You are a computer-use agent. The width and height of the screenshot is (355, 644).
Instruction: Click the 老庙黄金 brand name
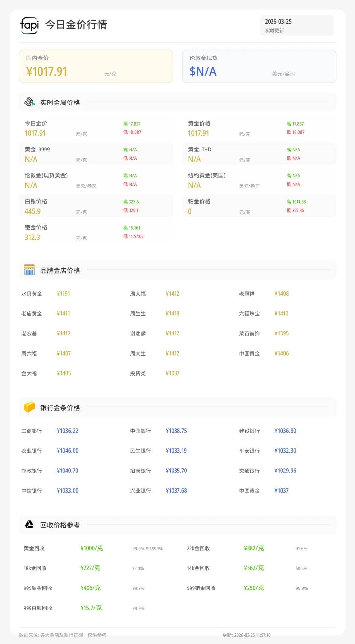(32, 314)
